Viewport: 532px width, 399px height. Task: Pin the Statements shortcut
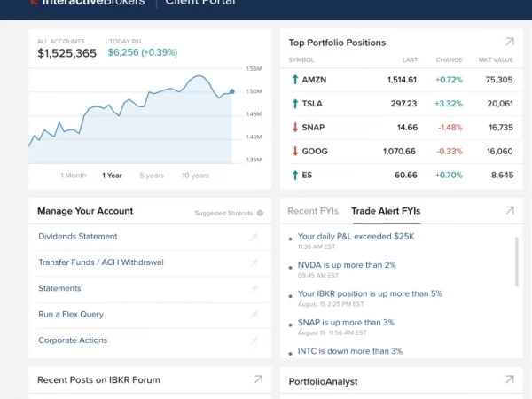[254, 288]
